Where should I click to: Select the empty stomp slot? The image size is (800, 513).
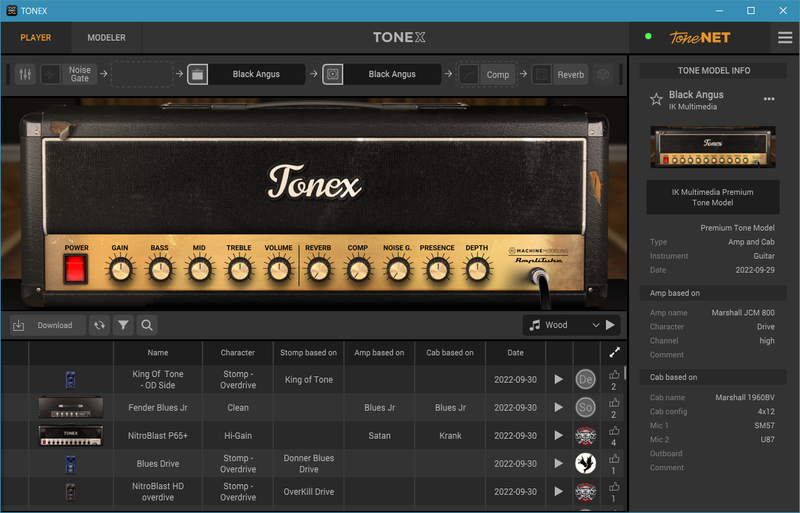tap(142, 75)
